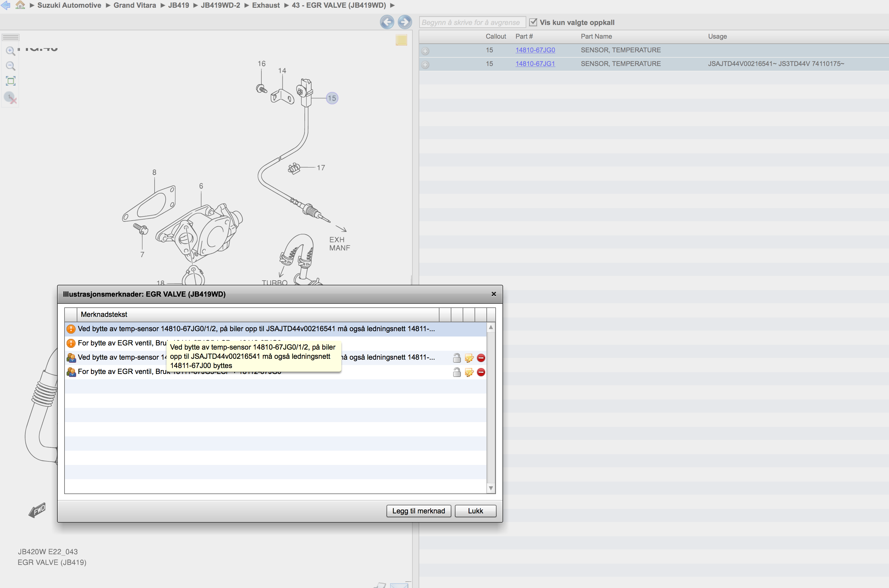889x588 pixels.
Task: Collapse the illustration tools panel handle
Action: tap(10, 37)
